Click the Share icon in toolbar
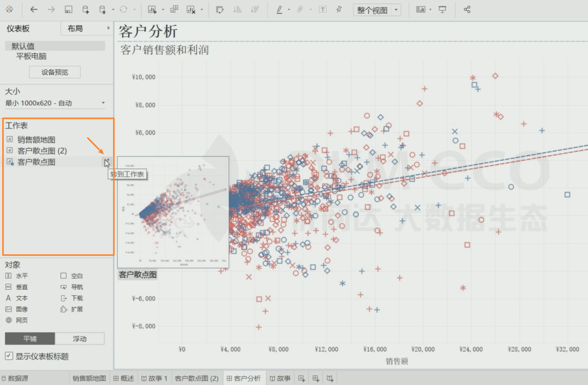588x385 pixels. 467,10
